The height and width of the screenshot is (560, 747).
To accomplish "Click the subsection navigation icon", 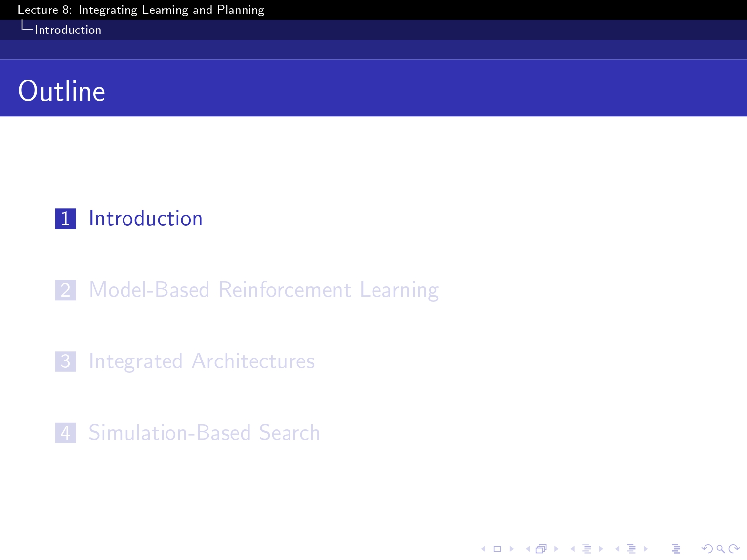I will tap(587, 549).
